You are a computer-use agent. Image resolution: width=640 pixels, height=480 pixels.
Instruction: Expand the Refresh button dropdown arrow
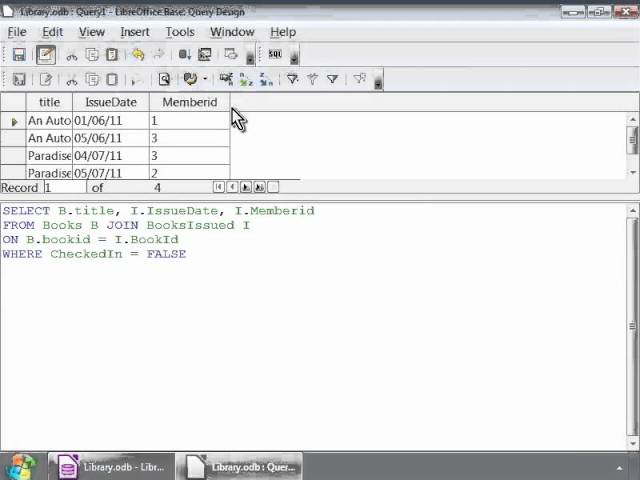[205, 79]
